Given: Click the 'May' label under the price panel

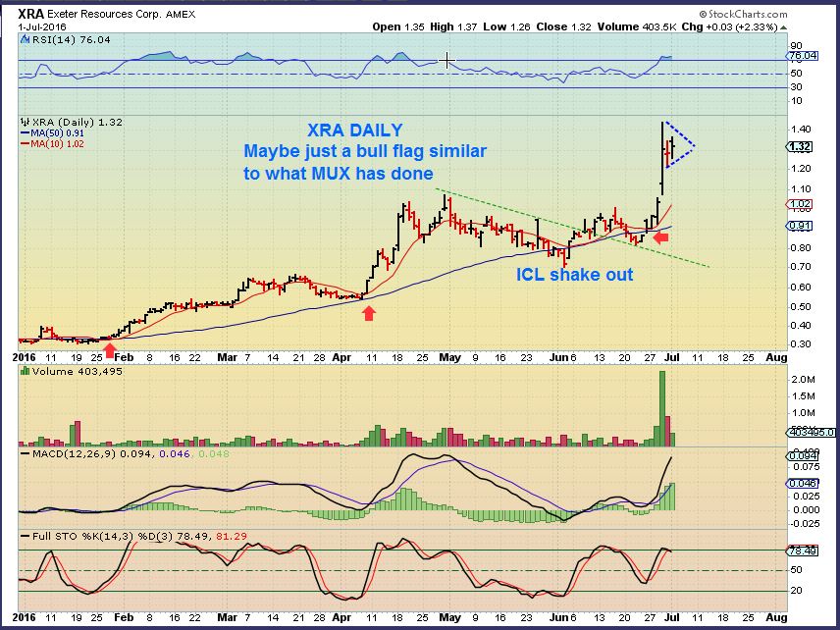Looking at the screenshot, I should coord(449,357).
